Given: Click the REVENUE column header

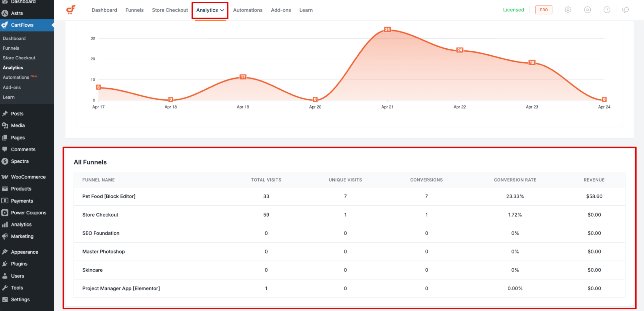Looking at the screenshot, I should tap(594, 180).
